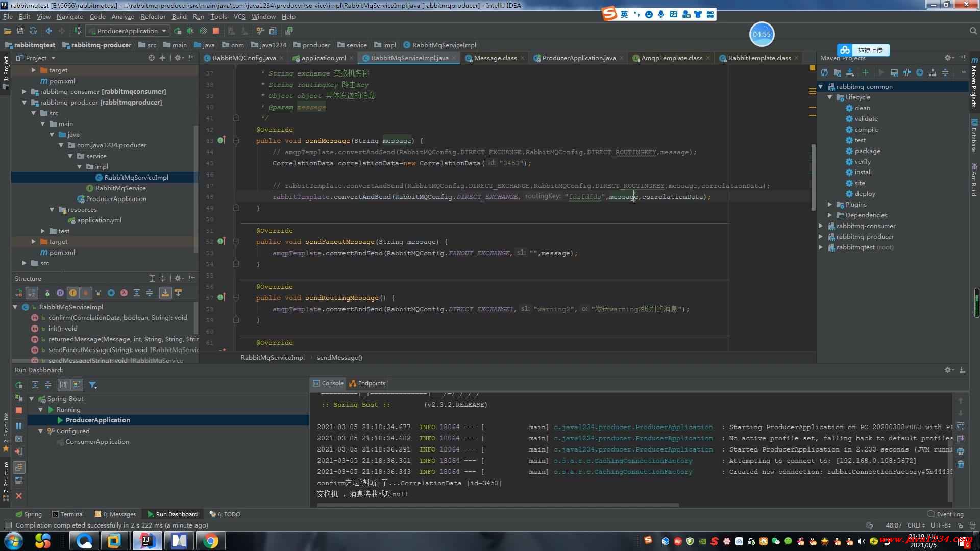Click the console horizontal scrollbar
The height and width of the screenshot is (551, 980).
click(x=498, y=505)
